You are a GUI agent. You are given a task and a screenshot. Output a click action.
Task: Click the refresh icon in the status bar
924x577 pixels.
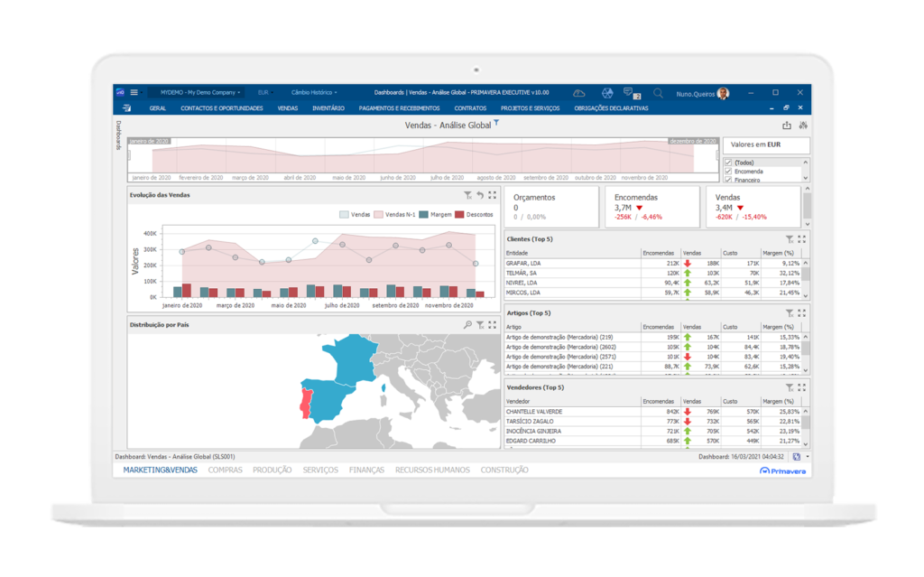[796, 457]
